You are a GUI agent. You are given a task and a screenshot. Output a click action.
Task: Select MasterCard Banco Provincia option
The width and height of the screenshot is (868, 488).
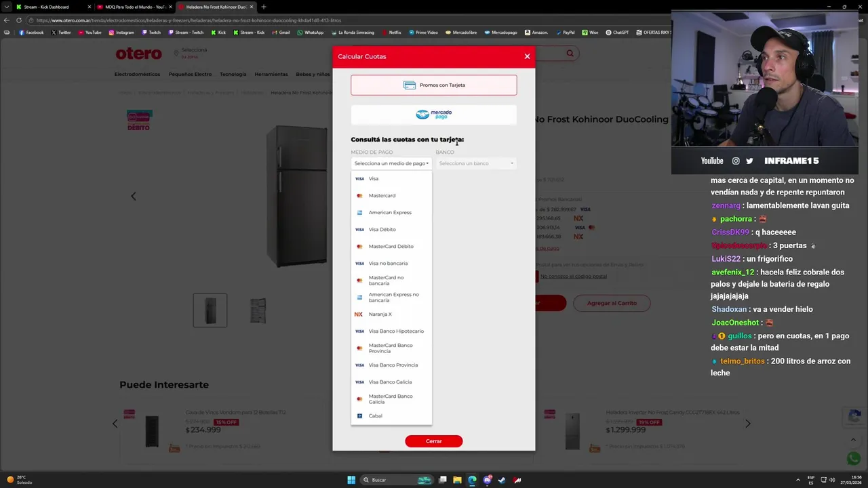click(x=391, y=348)
